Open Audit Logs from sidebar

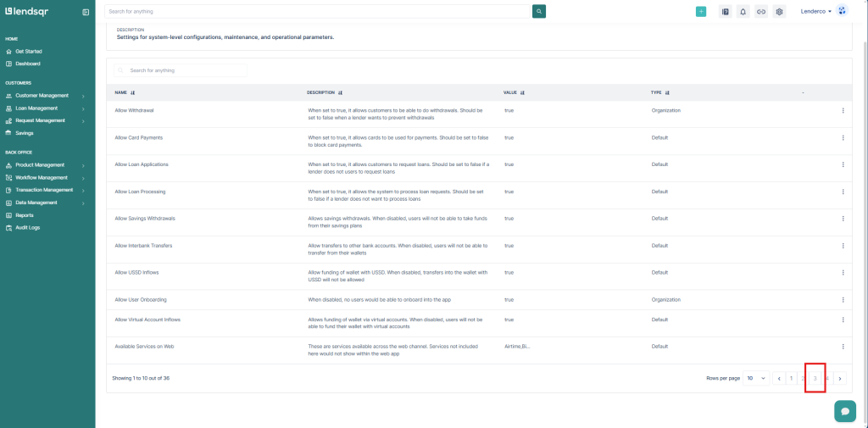click(x=27, y=228)
